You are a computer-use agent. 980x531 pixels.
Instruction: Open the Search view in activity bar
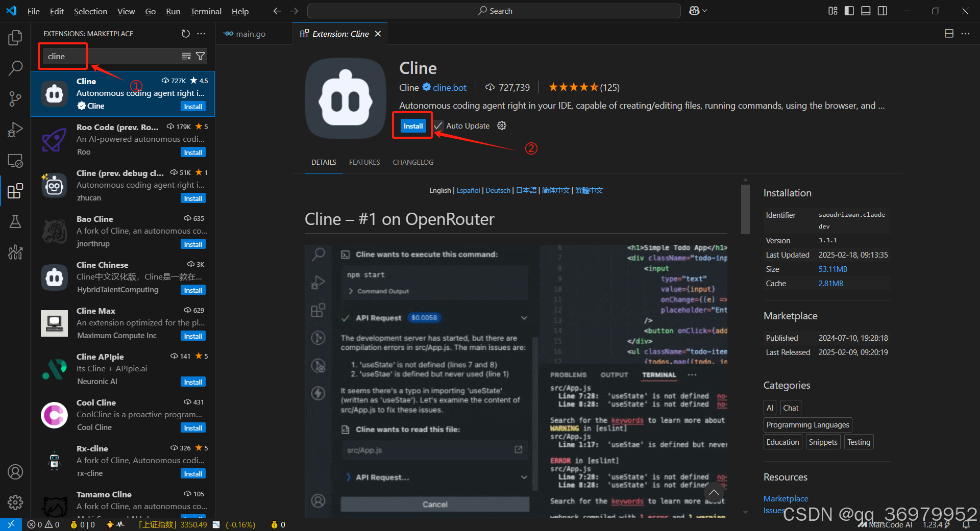[x=15, y=68]
